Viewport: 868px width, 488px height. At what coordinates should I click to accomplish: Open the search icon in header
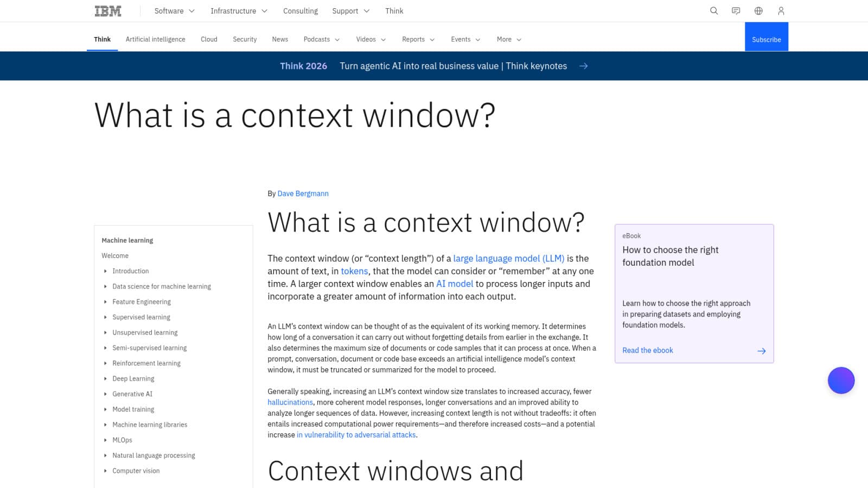coord(714,11)
